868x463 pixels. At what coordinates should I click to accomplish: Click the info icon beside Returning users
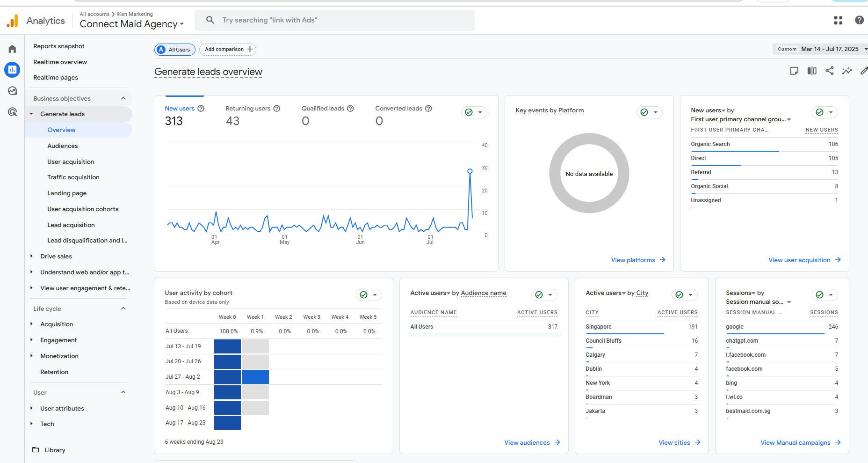pyautogui.click(x=277, y=109)
